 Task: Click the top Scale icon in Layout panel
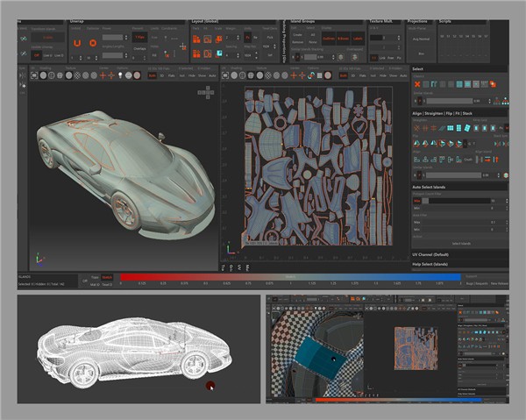coord(218,39)
